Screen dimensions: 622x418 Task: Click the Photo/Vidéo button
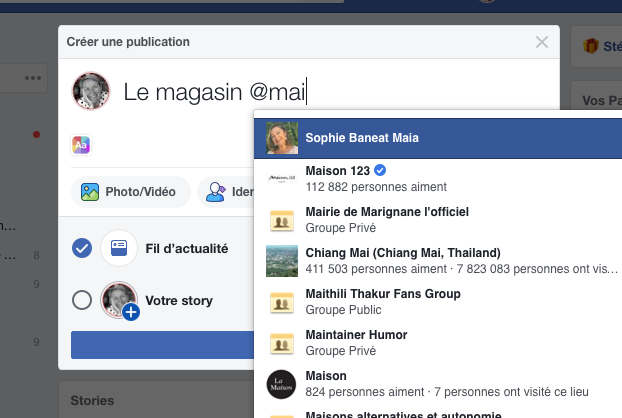pos(131,192)
